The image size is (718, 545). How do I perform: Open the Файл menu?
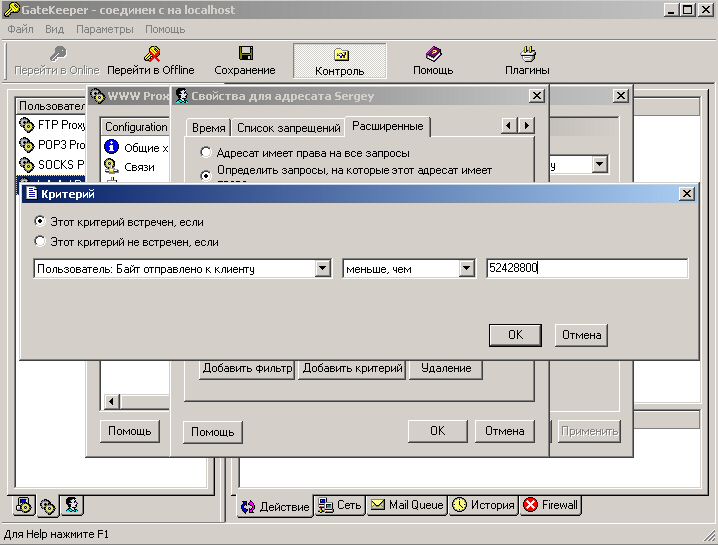[x=21, y=29]
